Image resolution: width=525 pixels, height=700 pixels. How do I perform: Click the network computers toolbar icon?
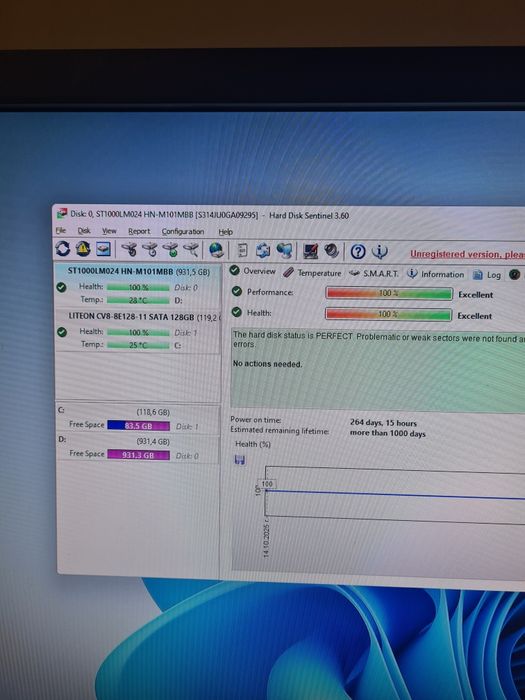(x=284, y=251)
